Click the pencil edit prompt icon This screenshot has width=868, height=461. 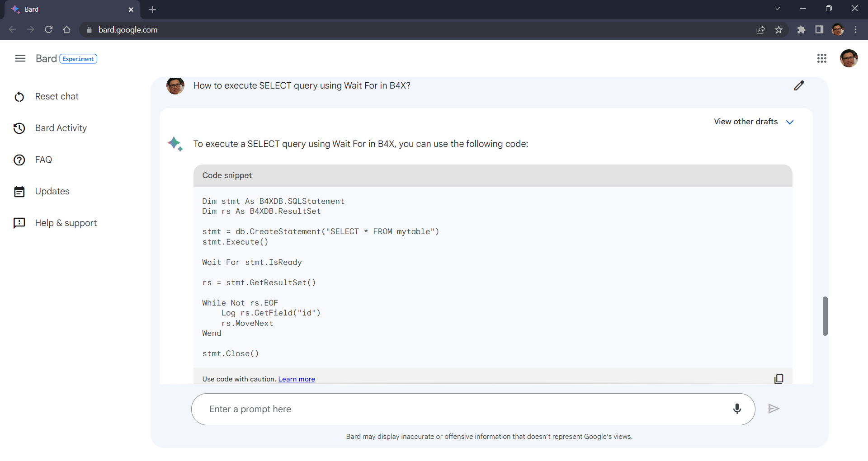(x=799, y=86)
